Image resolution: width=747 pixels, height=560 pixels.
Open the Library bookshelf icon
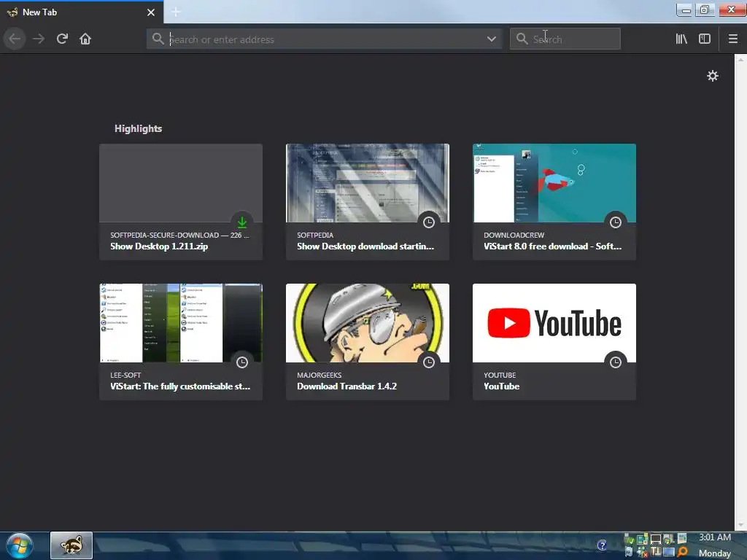[681, 39]
